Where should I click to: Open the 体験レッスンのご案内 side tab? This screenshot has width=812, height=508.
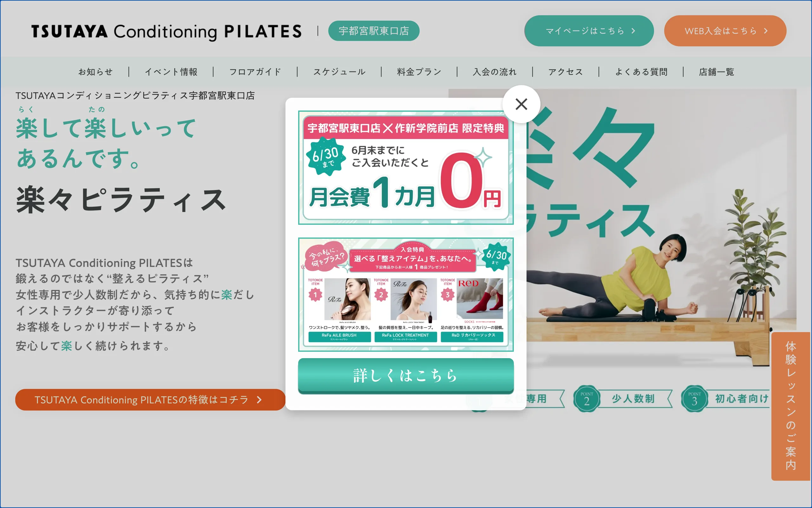point(791,406)
